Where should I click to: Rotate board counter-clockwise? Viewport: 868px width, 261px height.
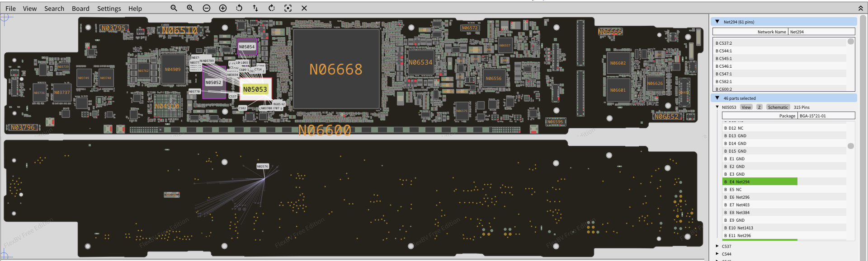[239, 8]
